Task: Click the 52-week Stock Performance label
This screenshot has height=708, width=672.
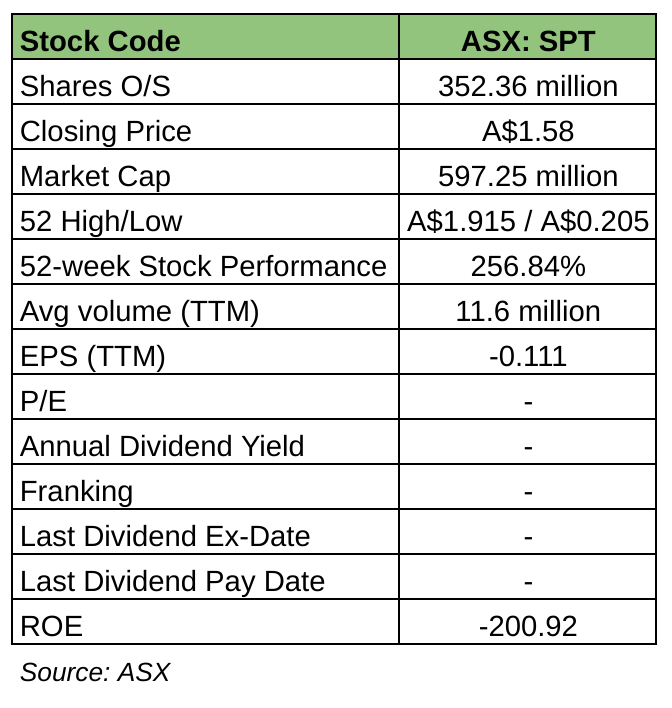Action: click(x=203, y=267)
